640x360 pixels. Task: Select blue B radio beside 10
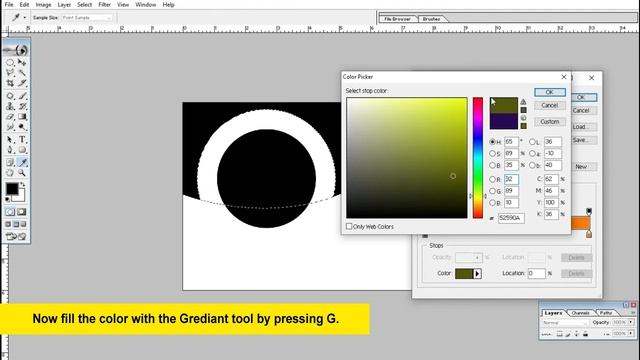[492, 203]
